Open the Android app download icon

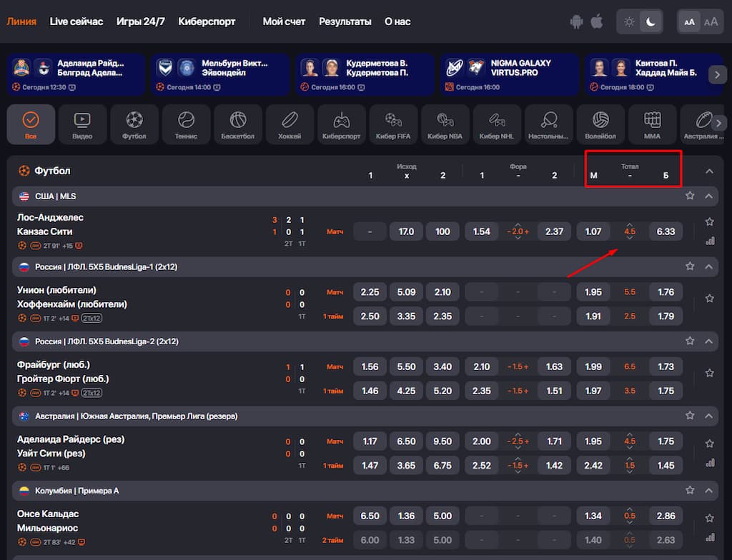tap(577, 21)
